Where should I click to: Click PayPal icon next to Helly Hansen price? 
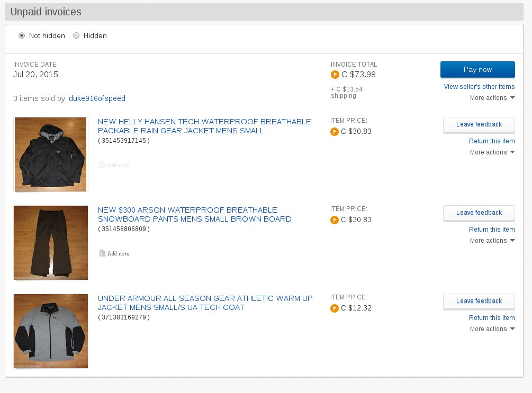(335, 132)
